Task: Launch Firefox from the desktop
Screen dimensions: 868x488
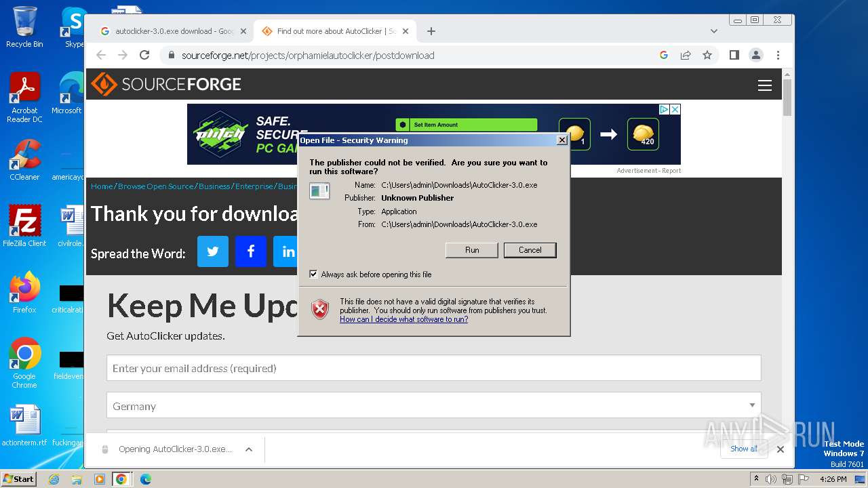Action: pyautogui.click(x=24, y=292)
